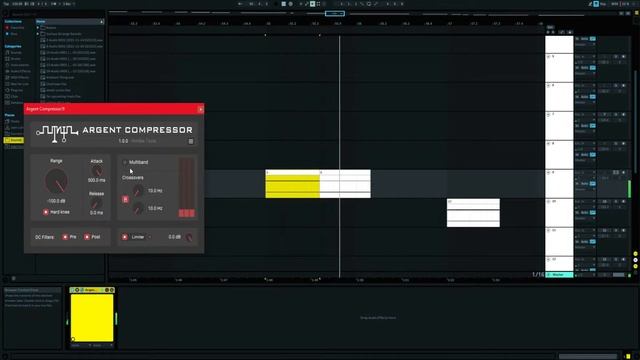Select Sounds category in browser
The image size is (640, 360).
[x=16, y=53]
